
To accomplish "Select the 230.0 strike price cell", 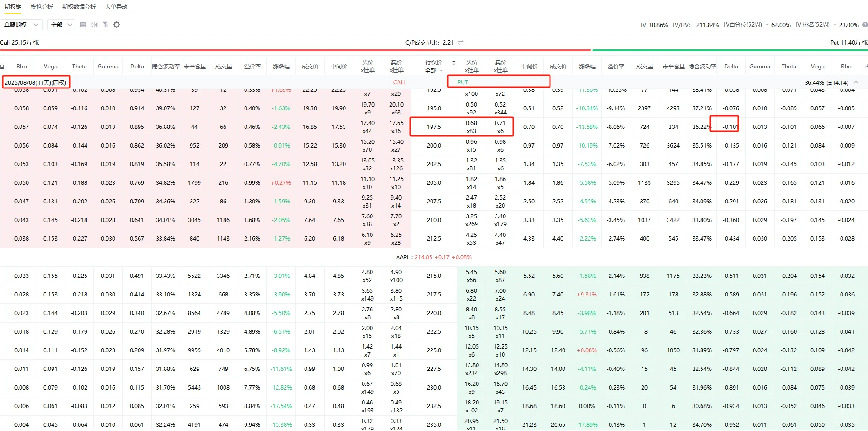I will (x=434, y=388).
